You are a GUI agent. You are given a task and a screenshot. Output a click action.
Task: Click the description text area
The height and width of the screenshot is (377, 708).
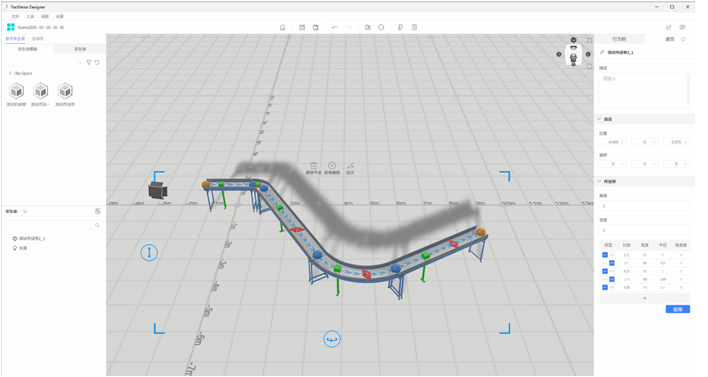coord(644,89)
